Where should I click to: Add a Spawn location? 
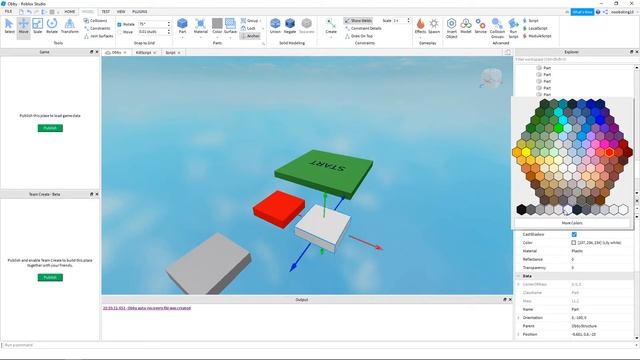click(434, 26)
